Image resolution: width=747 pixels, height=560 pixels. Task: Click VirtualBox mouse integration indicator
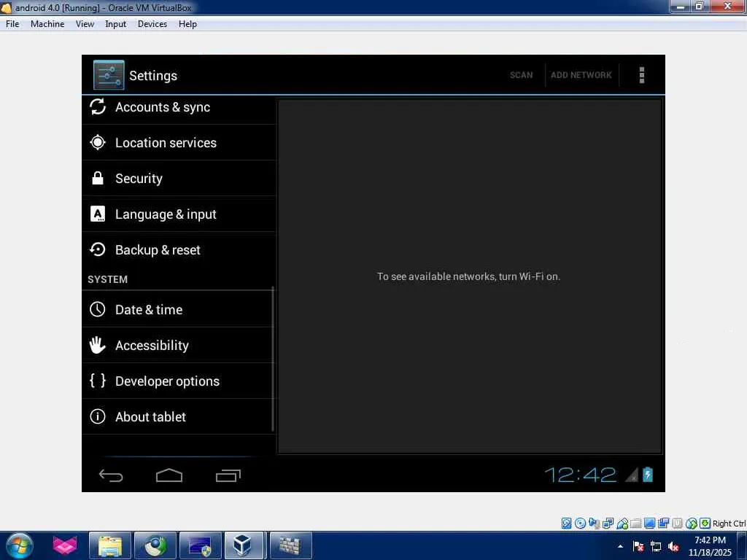tap(692, 524)
